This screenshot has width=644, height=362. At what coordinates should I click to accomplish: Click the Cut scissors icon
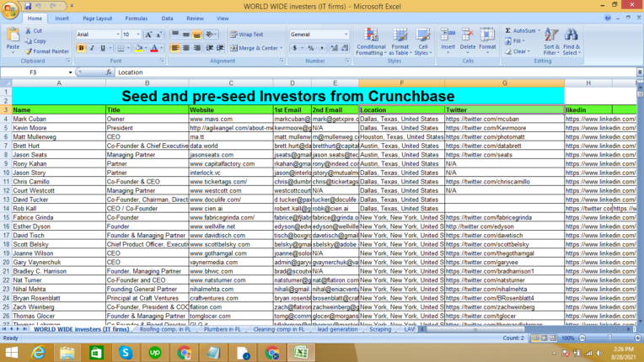click(29, 31)
